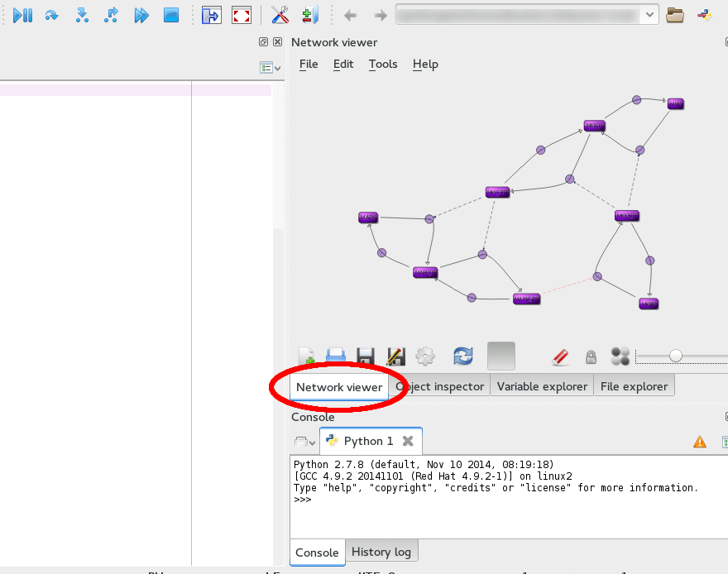Refresh the network view
The image size is (728, 574).
pos(462,356)
